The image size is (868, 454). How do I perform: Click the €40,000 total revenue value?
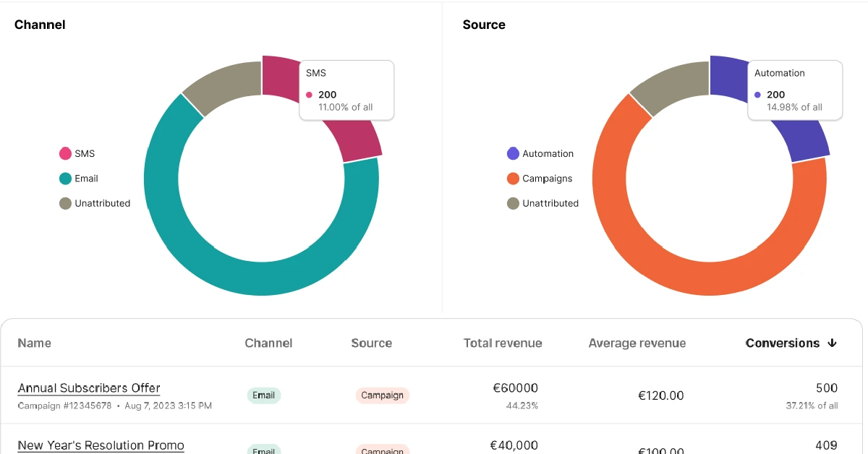click(x=514, y=445)
